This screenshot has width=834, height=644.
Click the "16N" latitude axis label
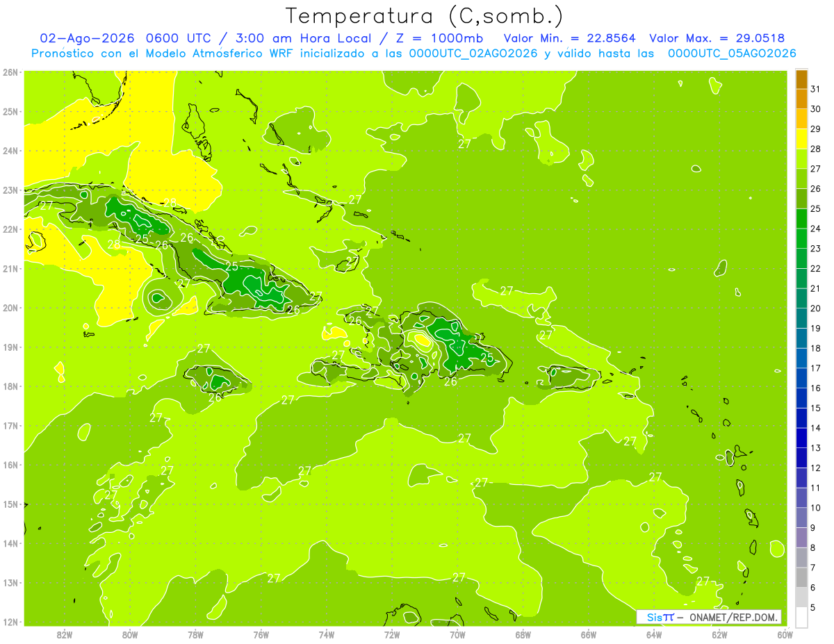[10, 465]
